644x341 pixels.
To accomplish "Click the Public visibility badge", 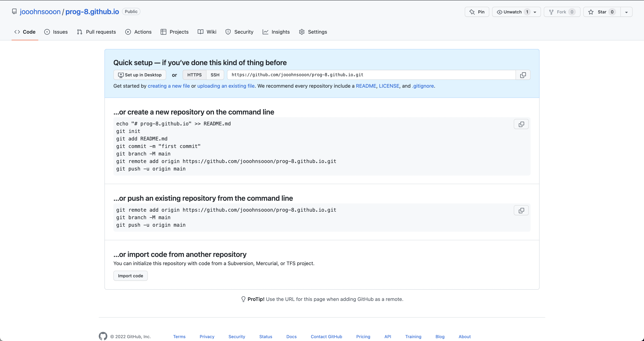I will 131,11.
